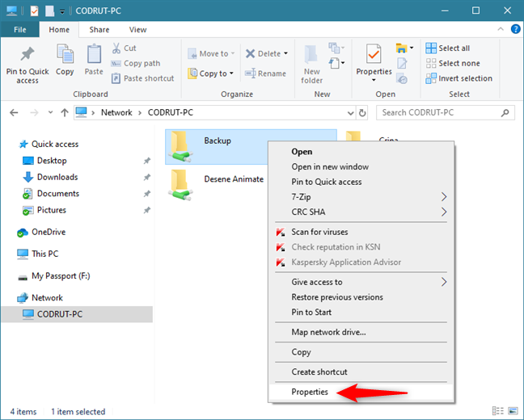
Task: Collapse the ribbon with the chevron
Action: [x=501, y=29]
